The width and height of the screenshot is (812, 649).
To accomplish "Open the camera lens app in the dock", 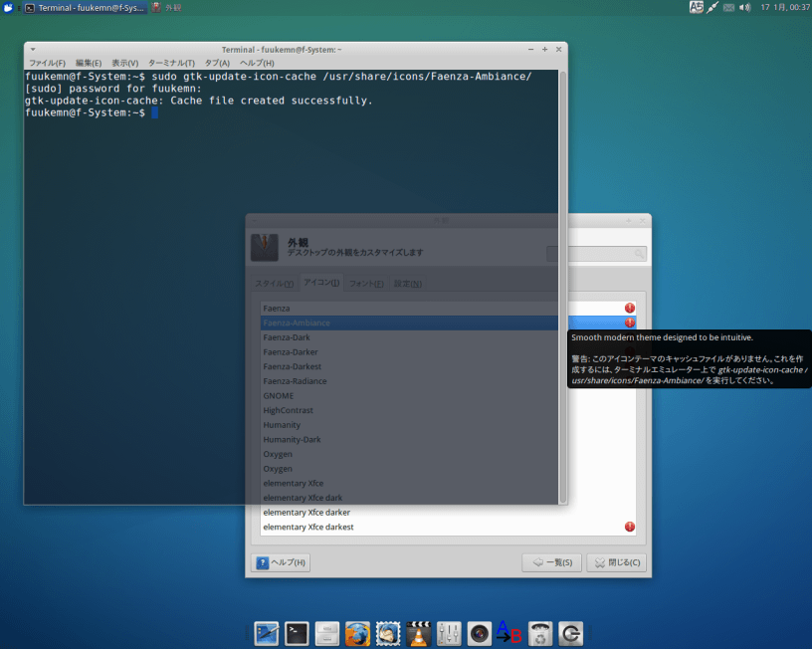I will 480,633.
